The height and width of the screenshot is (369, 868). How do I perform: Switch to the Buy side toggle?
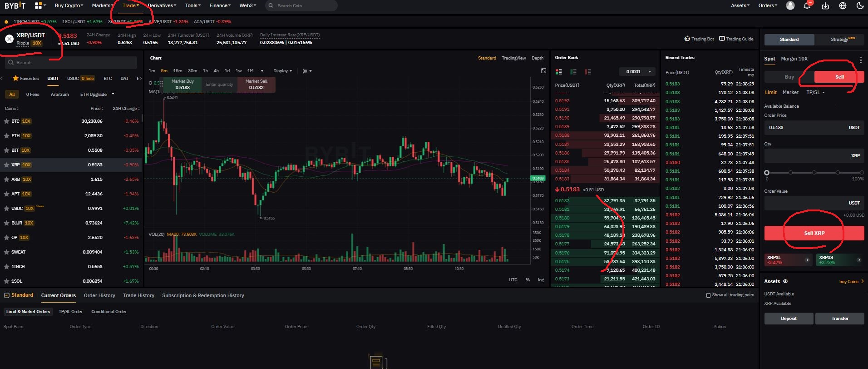pos(789,77)
